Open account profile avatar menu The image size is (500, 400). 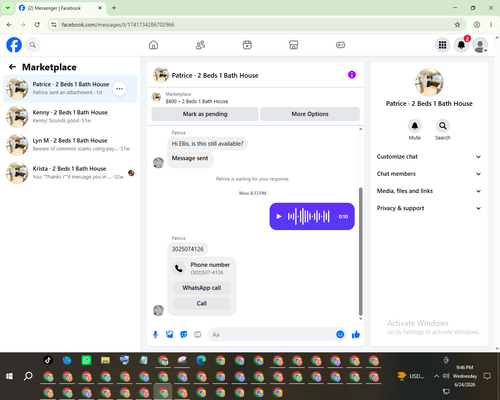480,45
